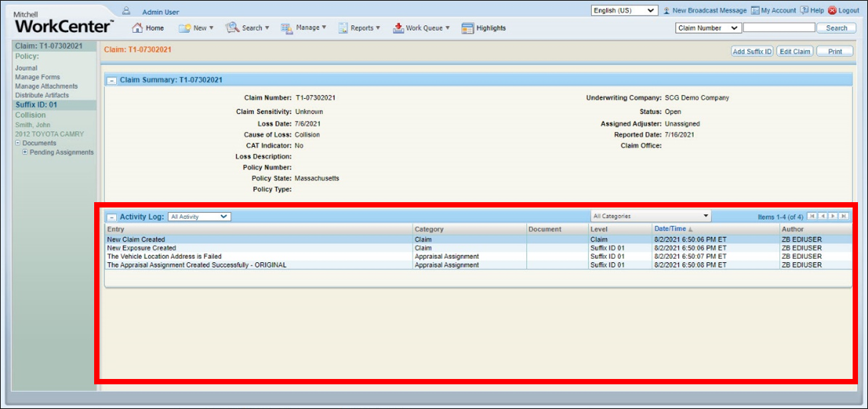Sort Activity Log by Level column
The image size is (868, 409).
point(620,229)
